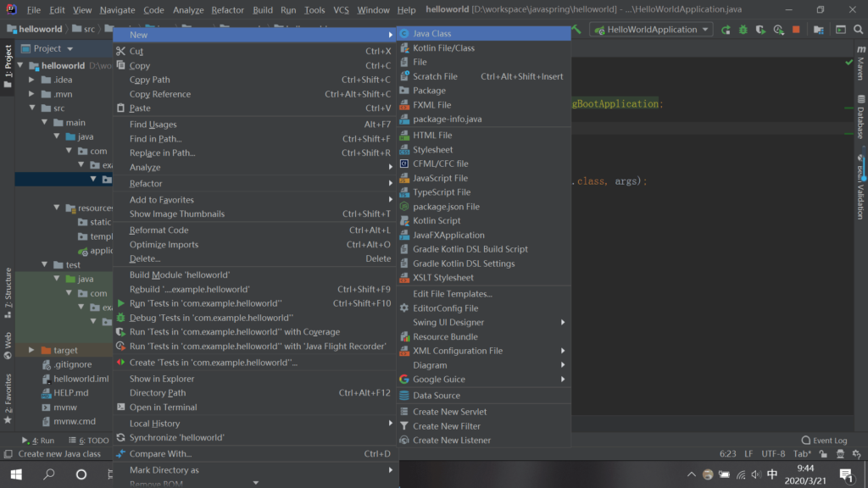Image resolution: width=868 pixels, height=488 pixels.
Task: Click the Debug Tests bug icon
Action: click(x=120, y=318)
